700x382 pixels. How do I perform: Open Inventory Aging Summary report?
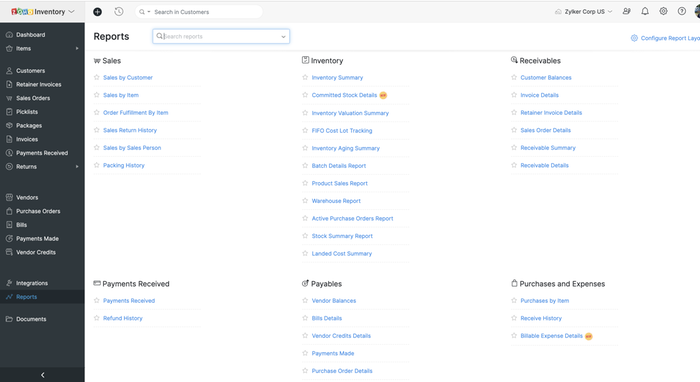346,148
